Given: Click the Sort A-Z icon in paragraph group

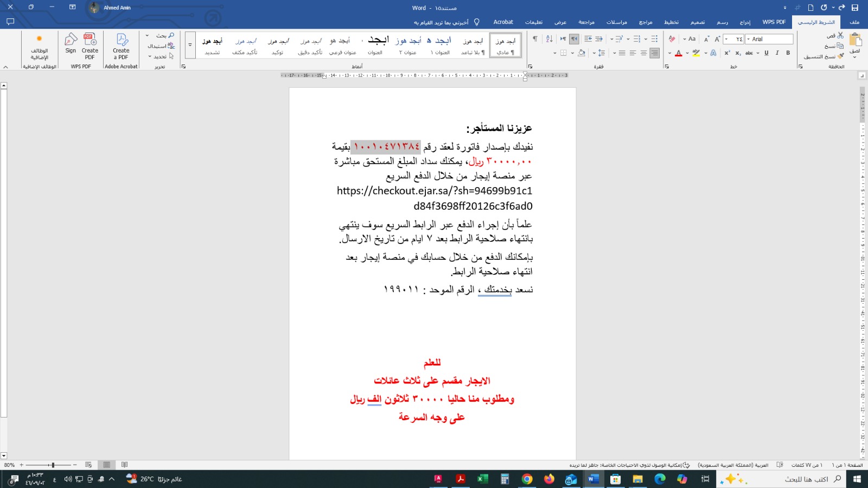Looking at the screenshot, I should click(549, 39).
